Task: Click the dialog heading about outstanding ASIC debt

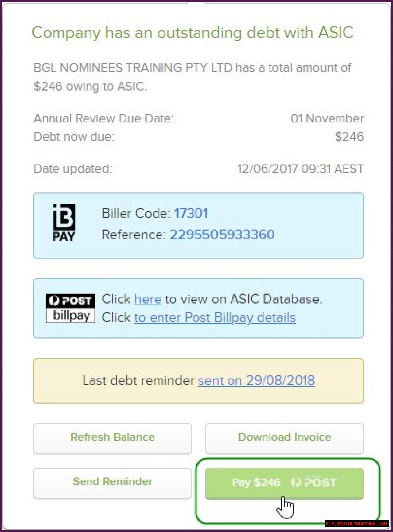Action: coord(193,33)
